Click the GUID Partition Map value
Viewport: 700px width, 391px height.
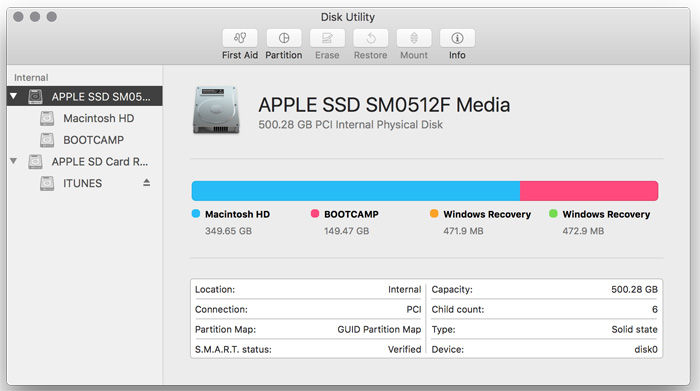[x=379, y=329]
